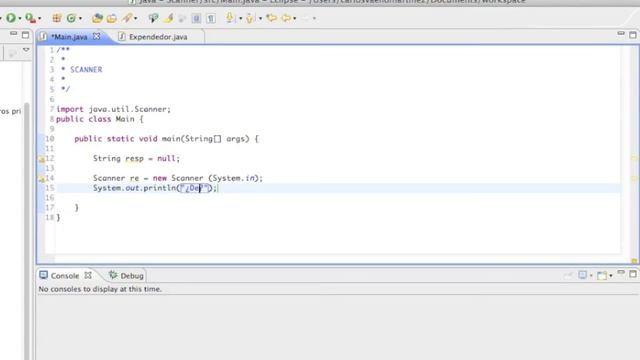Click the greyed-out Forward navigation arrow
Viewport: 640px width, 360px height.
point(305,18)
